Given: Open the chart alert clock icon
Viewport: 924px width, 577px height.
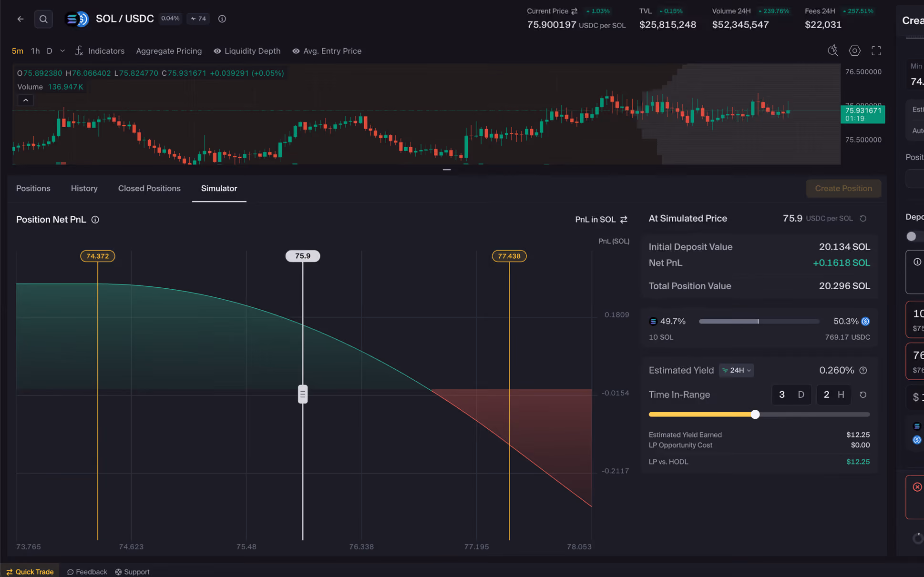Looking at the screenshot, I should (832, 51).
